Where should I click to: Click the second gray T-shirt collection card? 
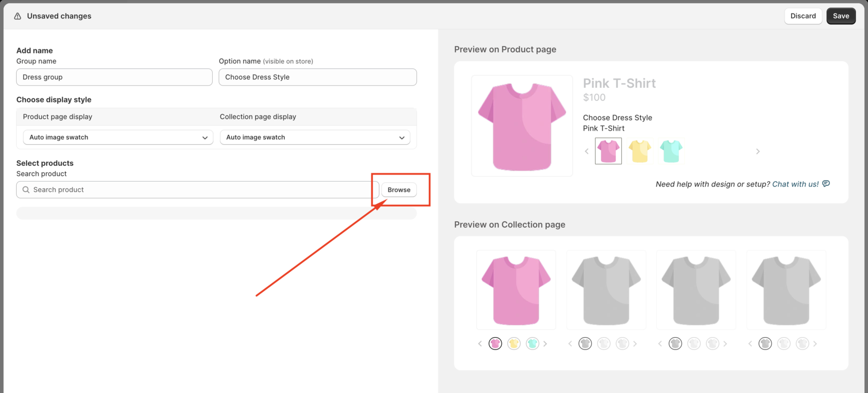click(x=606, y=289)
